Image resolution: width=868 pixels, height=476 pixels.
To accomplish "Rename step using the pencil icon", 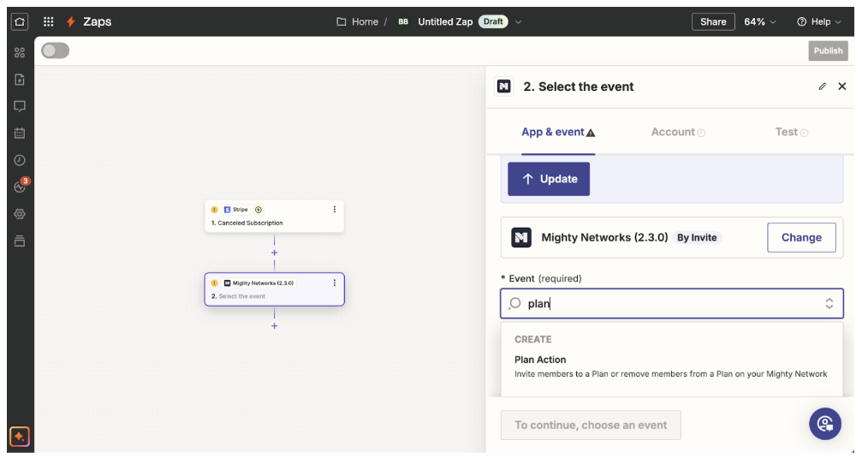I will click(x=823, y=86).
